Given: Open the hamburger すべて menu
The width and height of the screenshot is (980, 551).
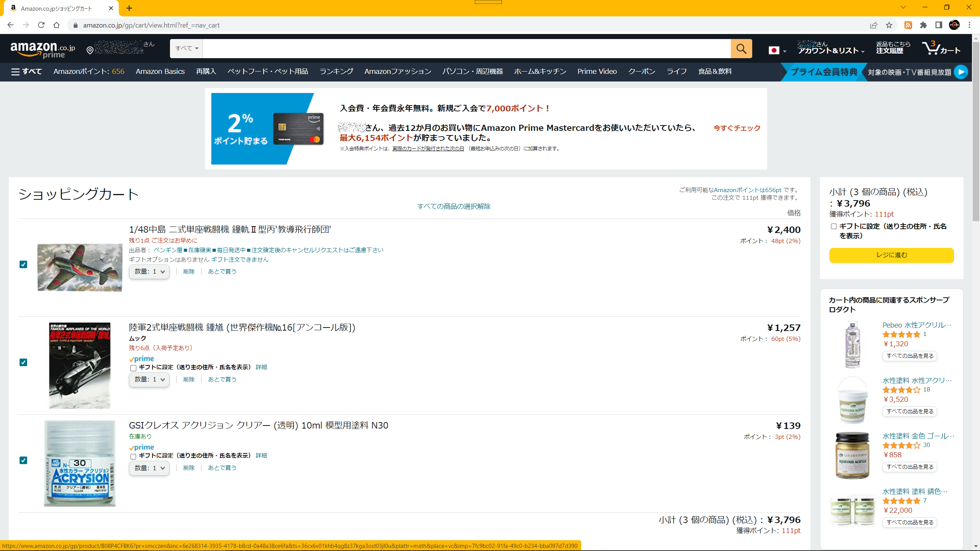Looking at the screenshot, I should tap(26, 72).
